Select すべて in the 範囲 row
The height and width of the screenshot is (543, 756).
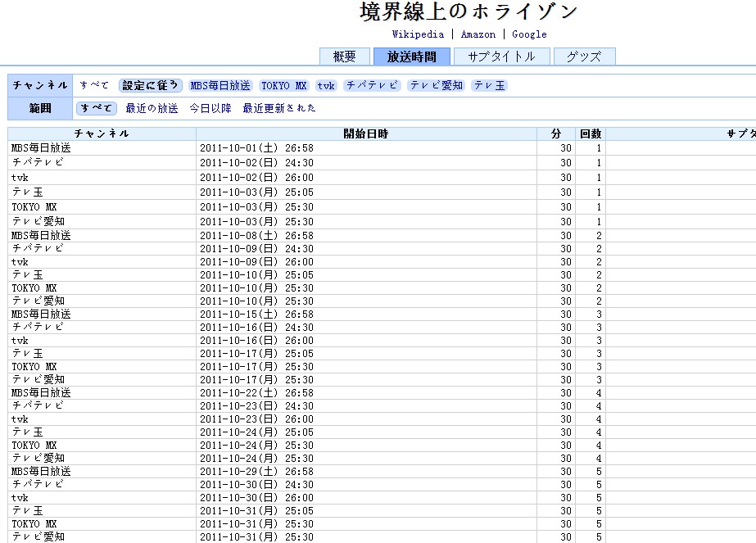pos(97,108)
